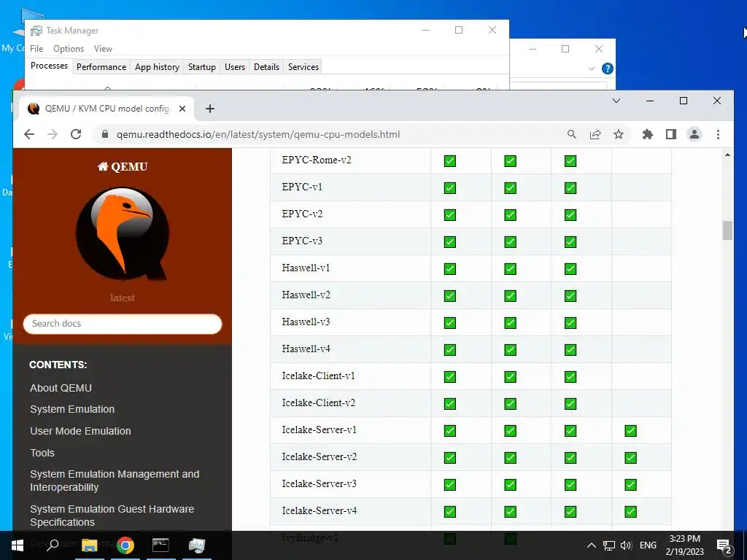
Task: Toggle Chrome side panel icon
Action: pyautogui.click(x=671, y=134)
